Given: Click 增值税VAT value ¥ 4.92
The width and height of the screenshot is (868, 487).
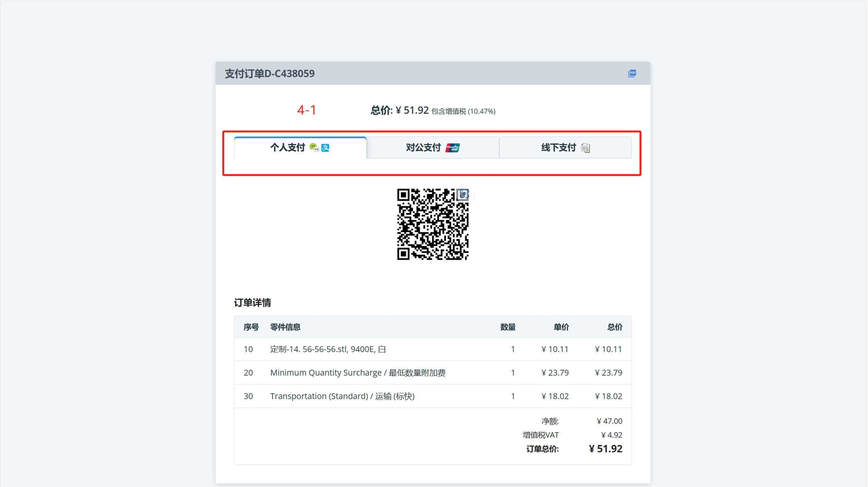Looking at the screenshot, I should point(612,435).
